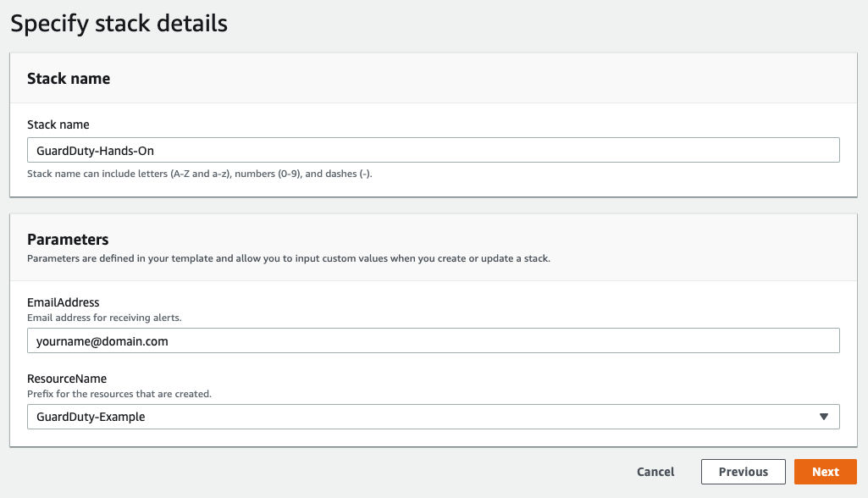Open the GuardDuty-Example combo box
868x498 pixels.
coord(434,417)
